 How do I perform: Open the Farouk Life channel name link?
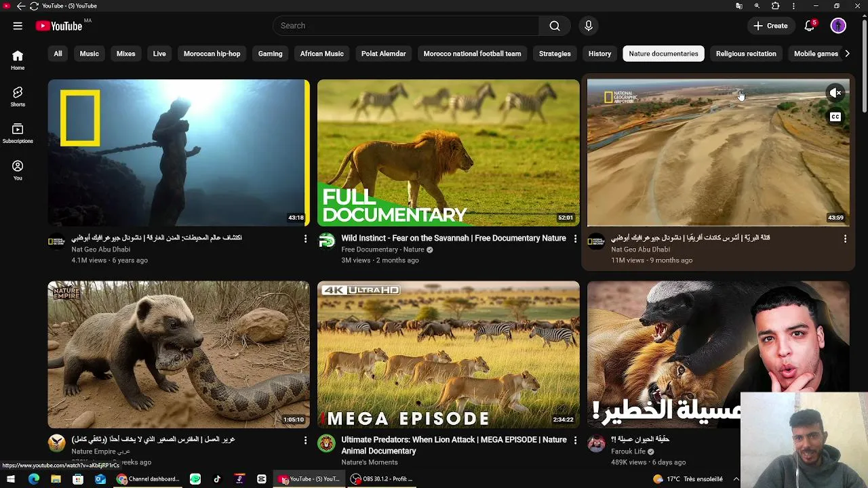point(628,451)
